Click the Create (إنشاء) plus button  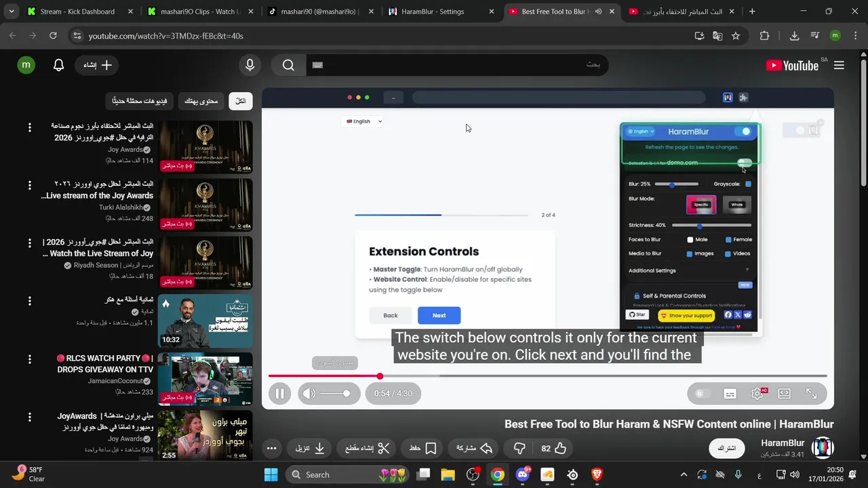(x=98, y=65)
